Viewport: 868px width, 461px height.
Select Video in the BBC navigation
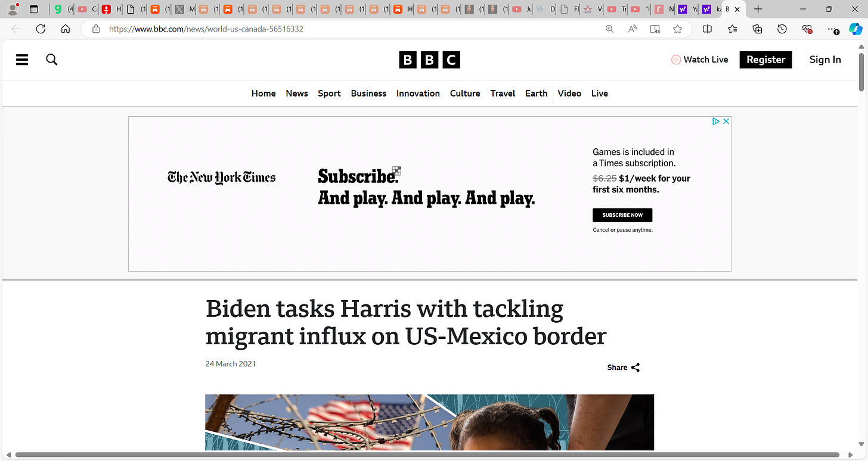point(569,94)
